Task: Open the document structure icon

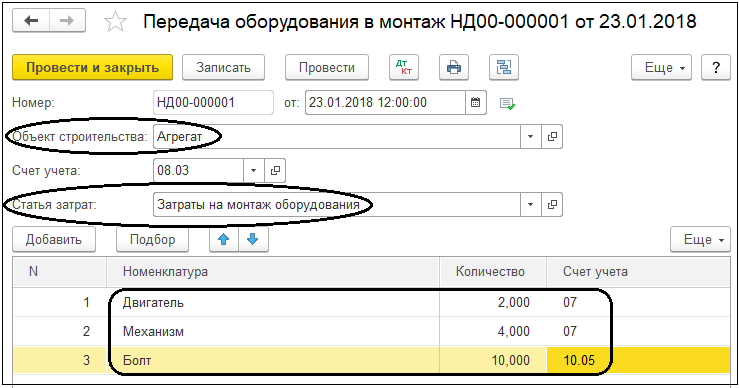Action: (504, 67)
